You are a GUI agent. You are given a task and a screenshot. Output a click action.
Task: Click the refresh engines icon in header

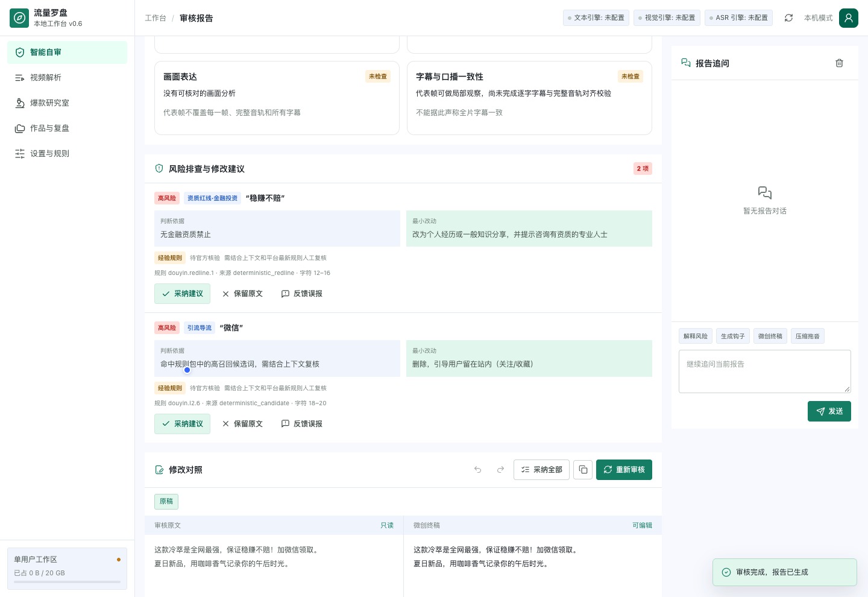[788, 18]
